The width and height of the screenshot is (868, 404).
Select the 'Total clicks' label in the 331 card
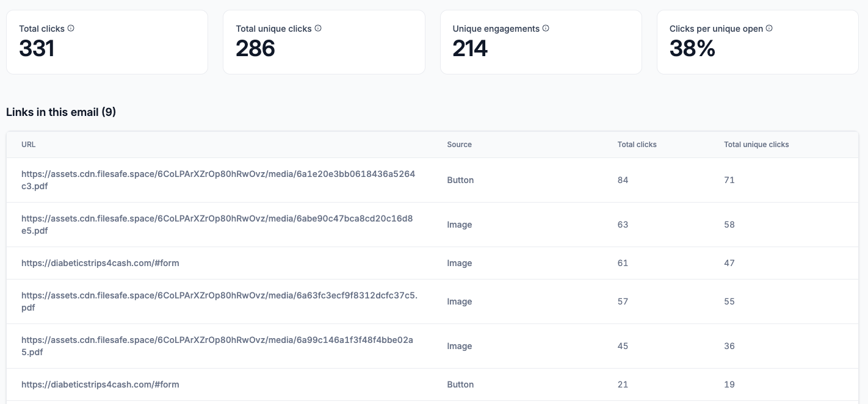[42, 29]
